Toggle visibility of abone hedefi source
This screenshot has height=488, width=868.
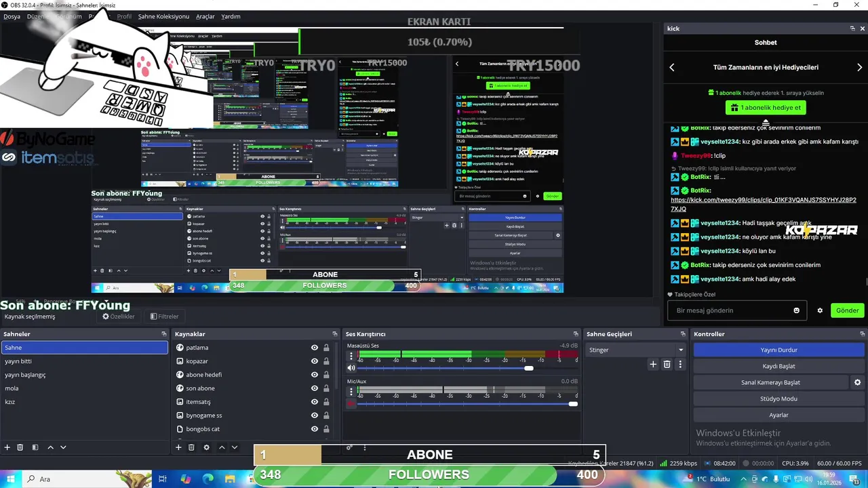(x=315, y=375)
